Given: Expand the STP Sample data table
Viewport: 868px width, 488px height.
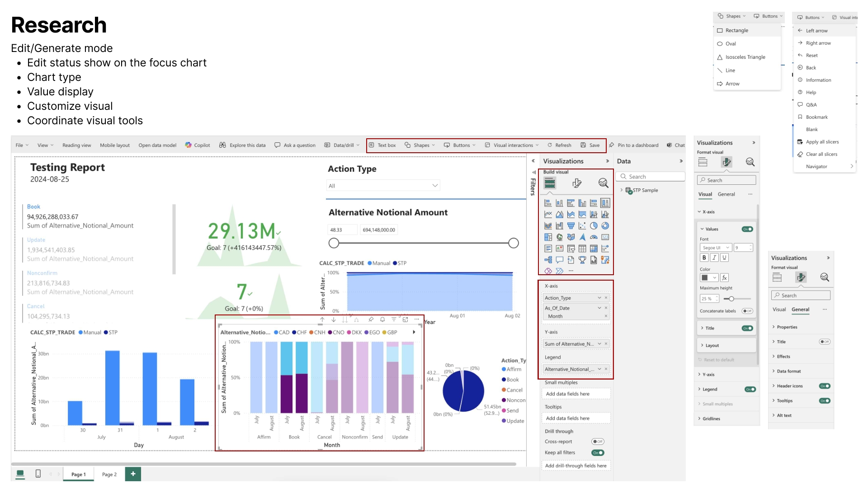Looking at the screenshot, I should click(x=622, y=190).
